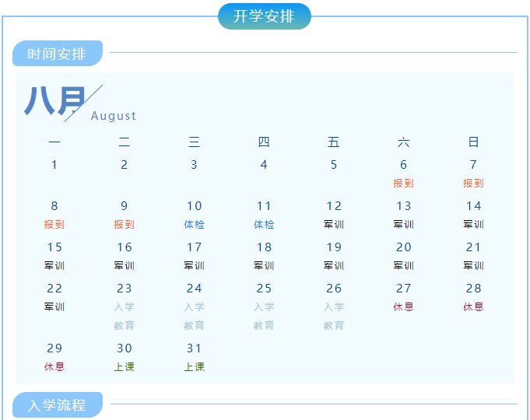
Task: Click weekday header 二
Action: 124,142
